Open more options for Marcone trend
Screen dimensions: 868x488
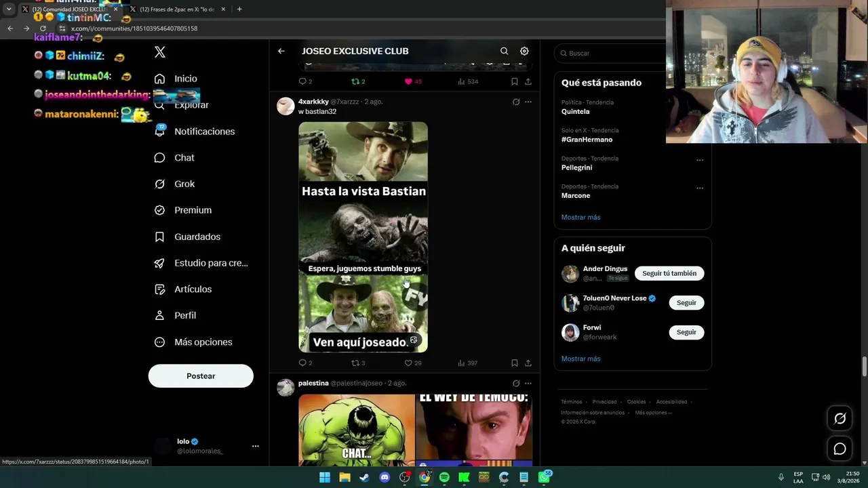pyautogui.click(x=700, y=188)
